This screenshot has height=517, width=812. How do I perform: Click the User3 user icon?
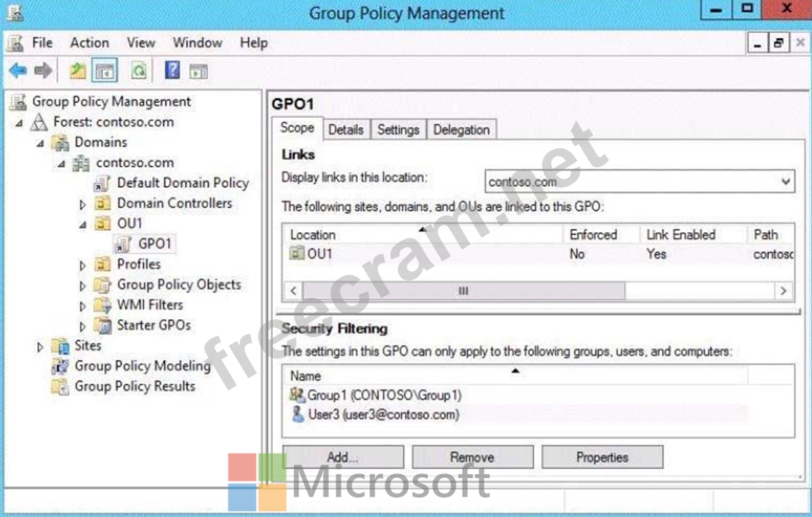click(298, 414)
